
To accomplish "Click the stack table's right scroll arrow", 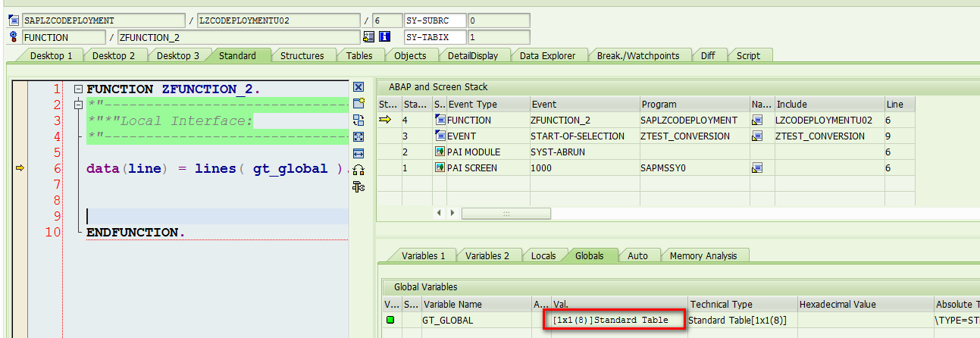I will 454,213.
